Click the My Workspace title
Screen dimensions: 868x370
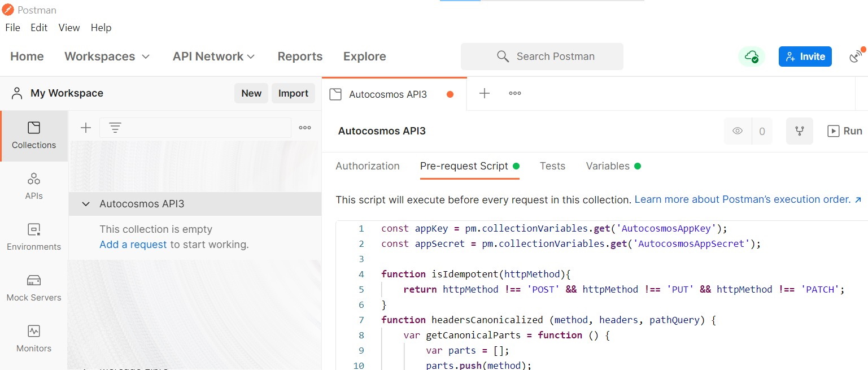coord(67,93)
